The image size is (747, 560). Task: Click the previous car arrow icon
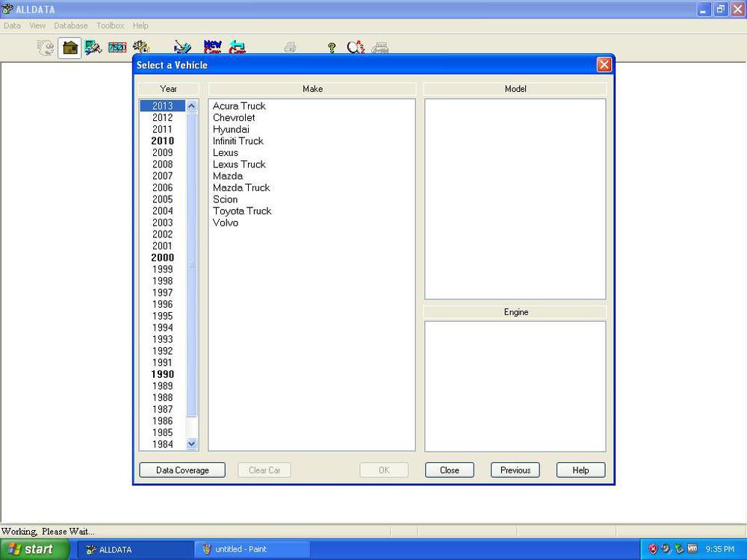click(237, 47)
